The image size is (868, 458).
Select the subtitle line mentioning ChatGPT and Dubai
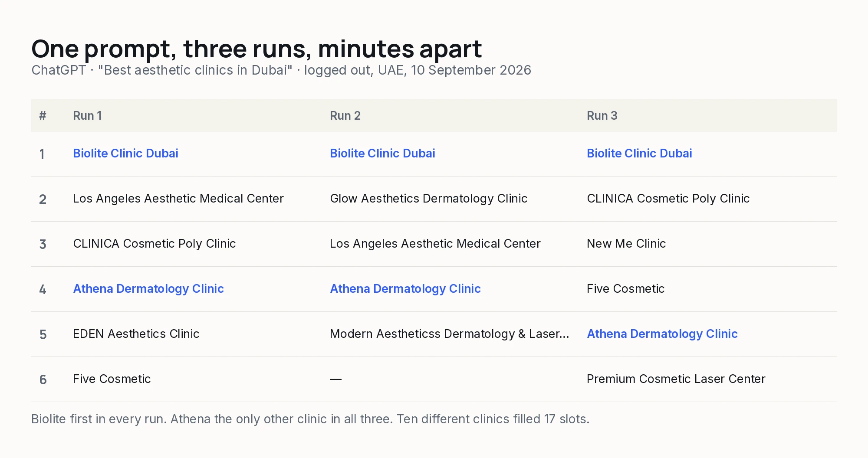click(x=281, y=70)
